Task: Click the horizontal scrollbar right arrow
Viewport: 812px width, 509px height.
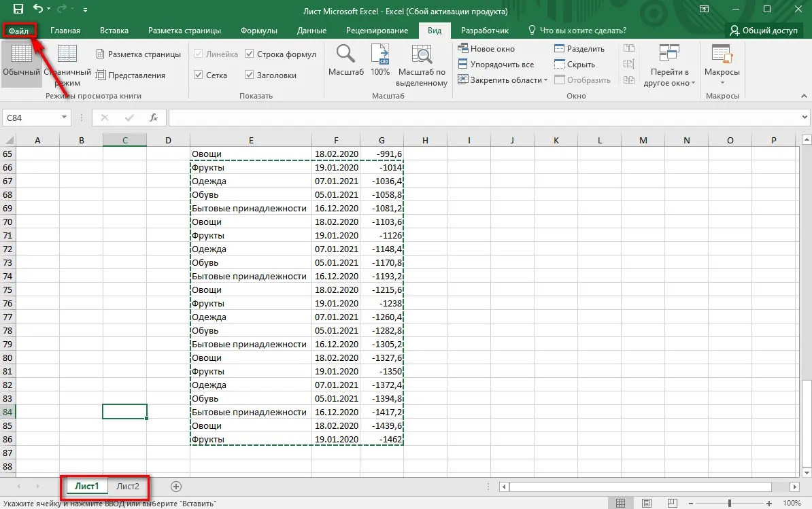Action: point(794,487)
